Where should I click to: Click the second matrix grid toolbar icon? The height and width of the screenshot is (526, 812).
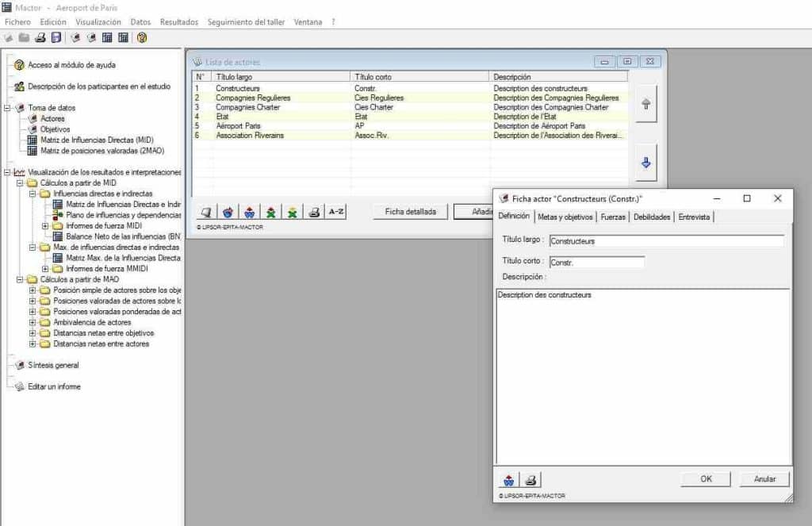tap(123, 37)
